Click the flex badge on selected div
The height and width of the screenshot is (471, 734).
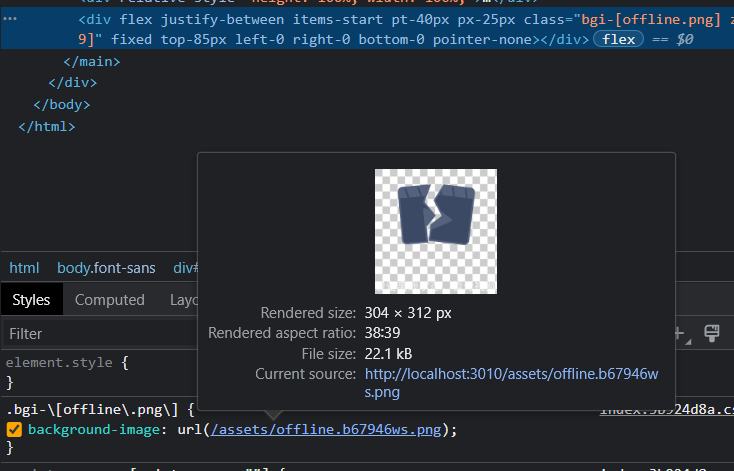(618, 39)
